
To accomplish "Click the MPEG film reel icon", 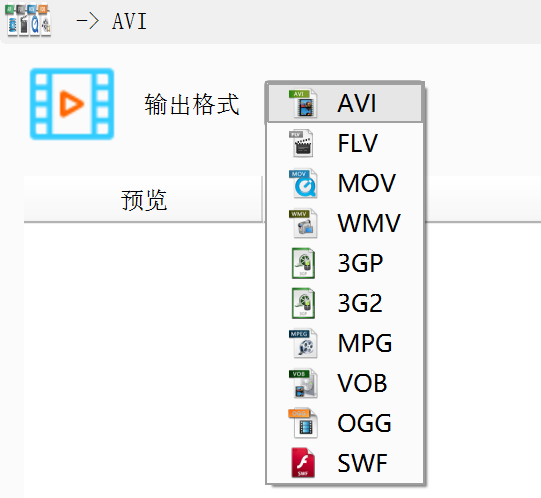I will click(x=303, y=343).
